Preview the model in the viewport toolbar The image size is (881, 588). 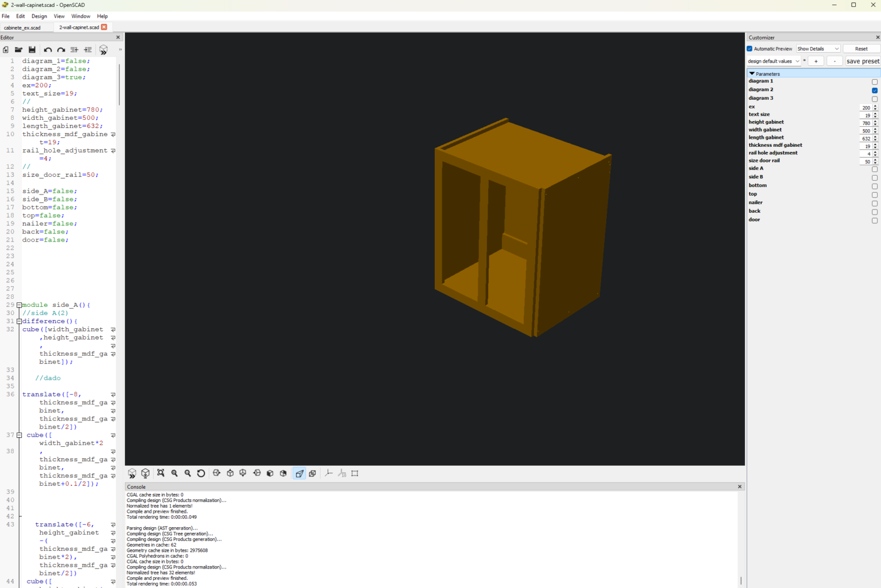pyautogui.click(x=132, y=473)
